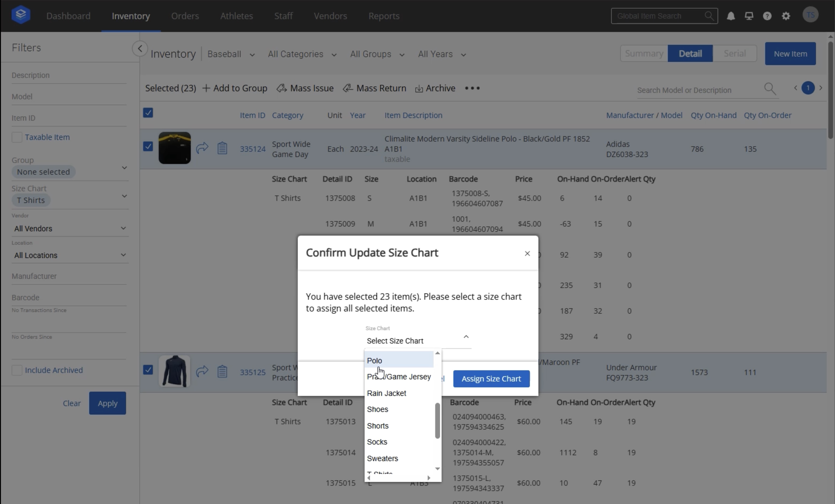Open the settings gear icon
This screenshot has height=504, width=835.
pyautogui.click(x=786, y=16)
